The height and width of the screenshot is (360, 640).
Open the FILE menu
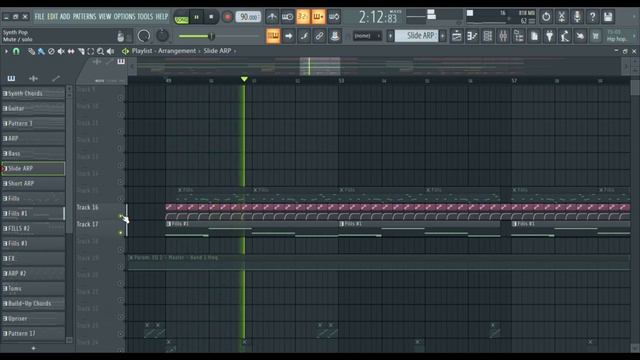(x=39, y=17)
